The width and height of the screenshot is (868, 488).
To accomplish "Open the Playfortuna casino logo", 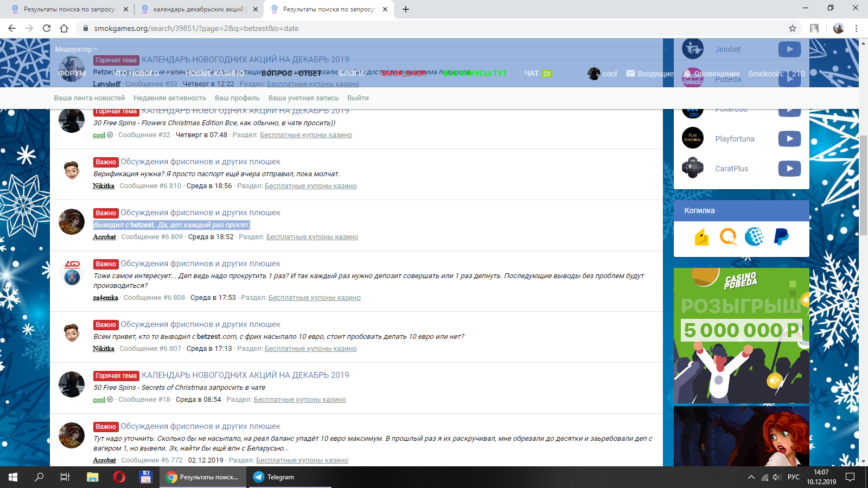I will click(693, 138).
